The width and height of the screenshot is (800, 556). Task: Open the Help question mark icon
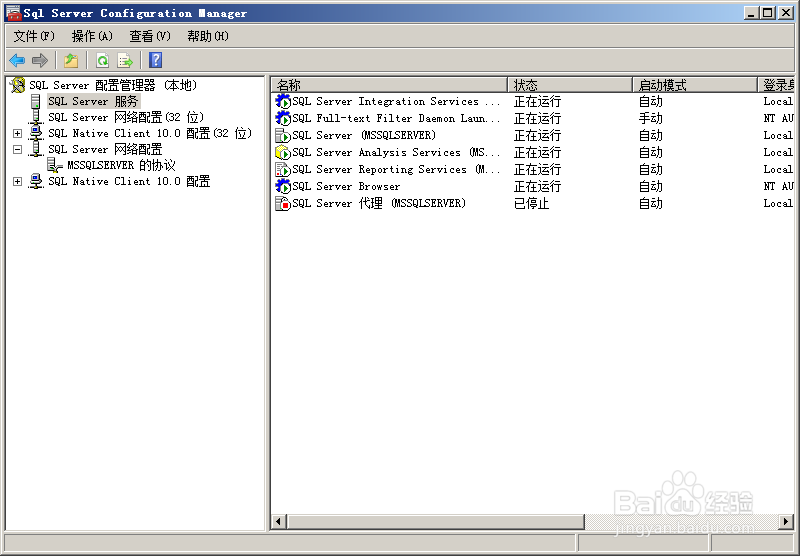156,60
